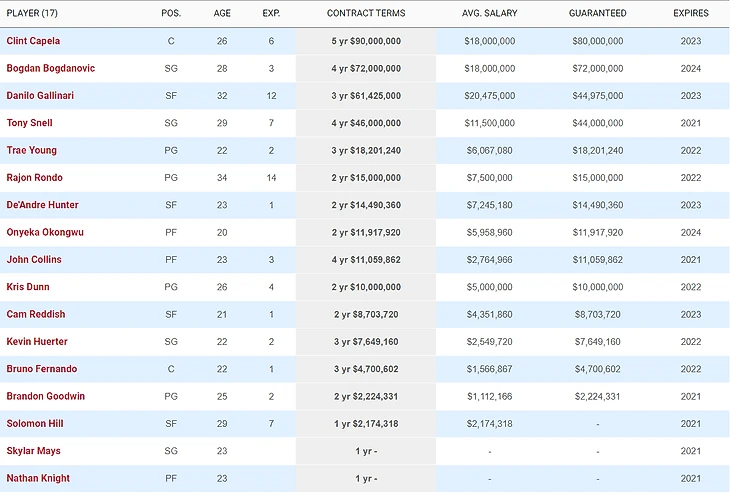Select the Cam Reddish link
730x493 pixels.
34,314
